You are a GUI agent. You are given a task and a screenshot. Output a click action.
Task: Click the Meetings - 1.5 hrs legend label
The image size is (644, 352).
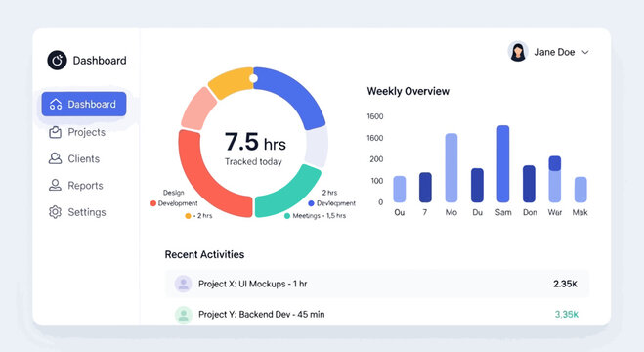point(320,216)
